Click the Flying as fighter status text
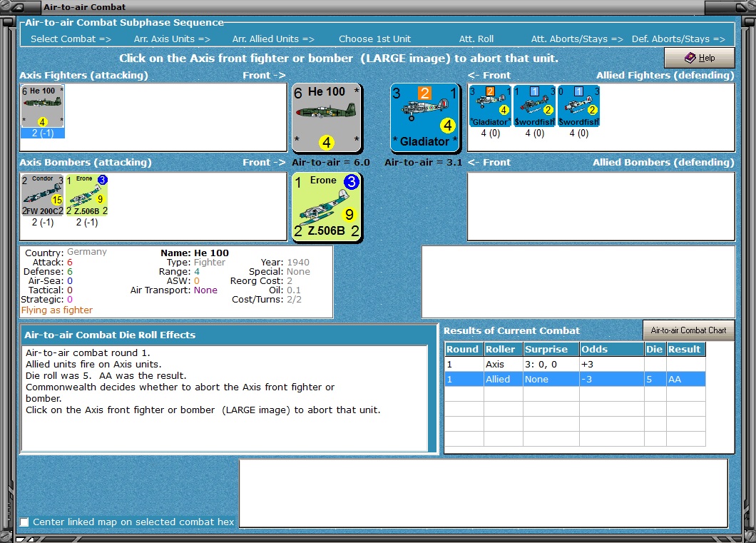 pyautogui.click(x=57, y=310)
